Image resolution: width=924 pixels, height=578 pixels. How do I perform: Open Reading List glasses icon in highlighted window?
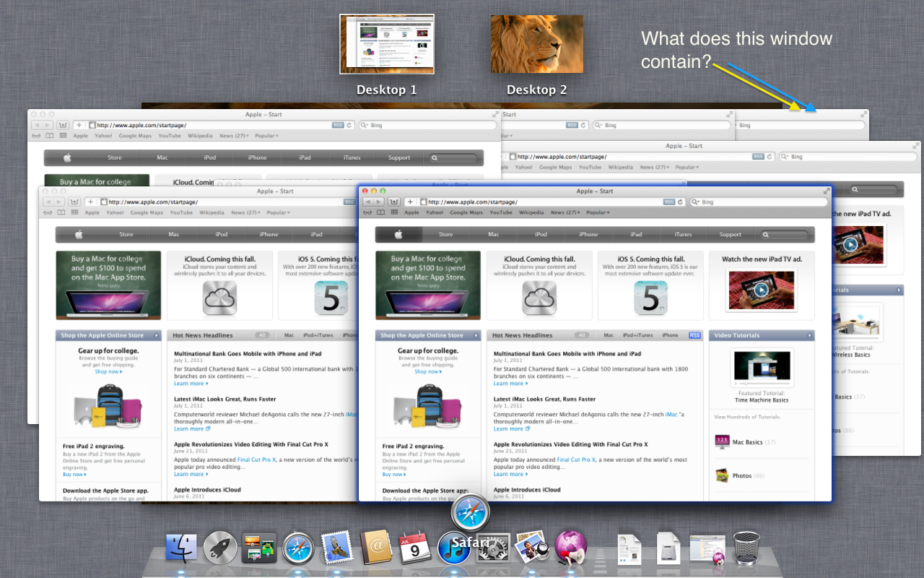[x=368, y=212]
